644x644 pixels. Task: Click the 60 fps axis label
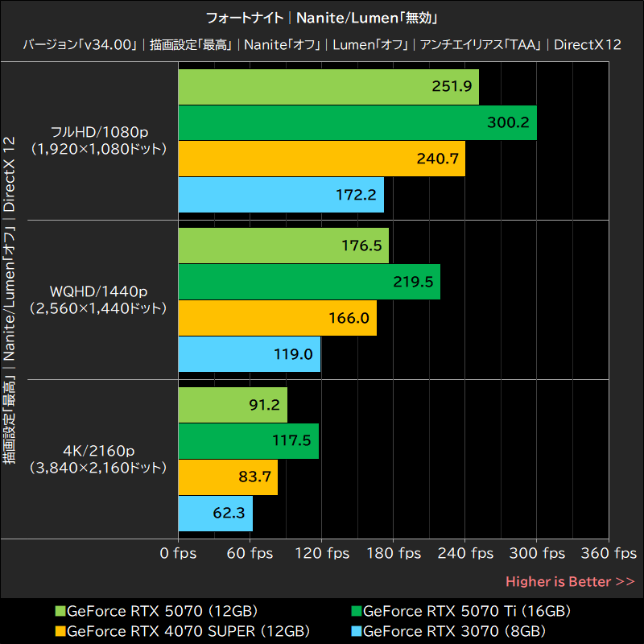click(250, 553)
